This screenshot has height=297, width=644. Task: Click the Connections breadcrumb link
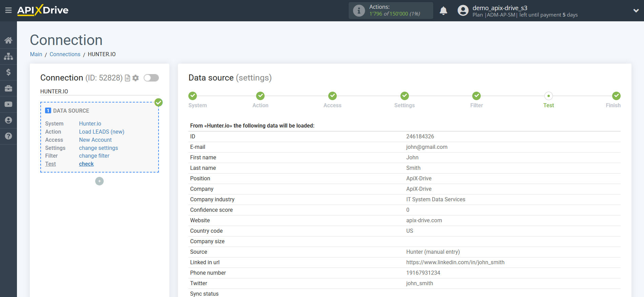pos(65,54)
